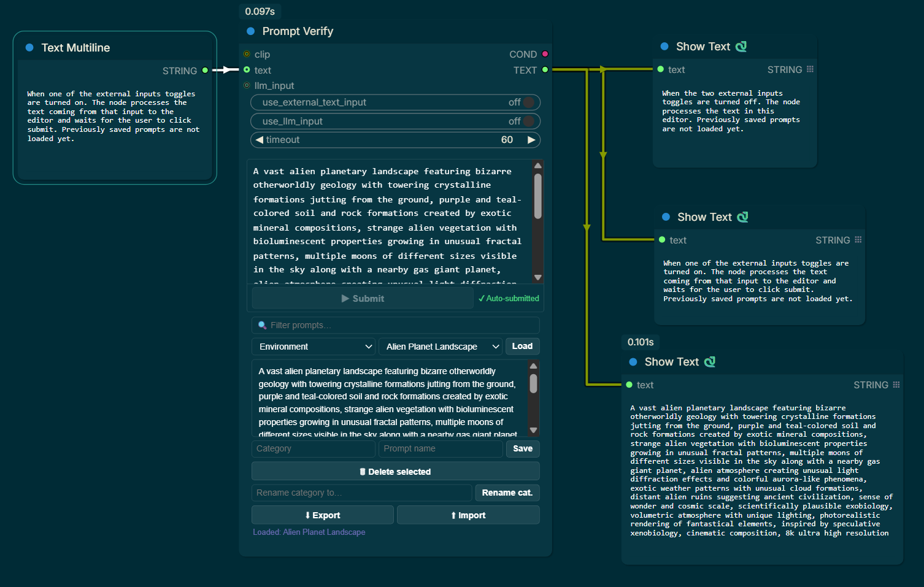This screenshot has width=924, height=587.
Task: Collapse the middle Show Text node via title dot
Action: pos(666,217)
